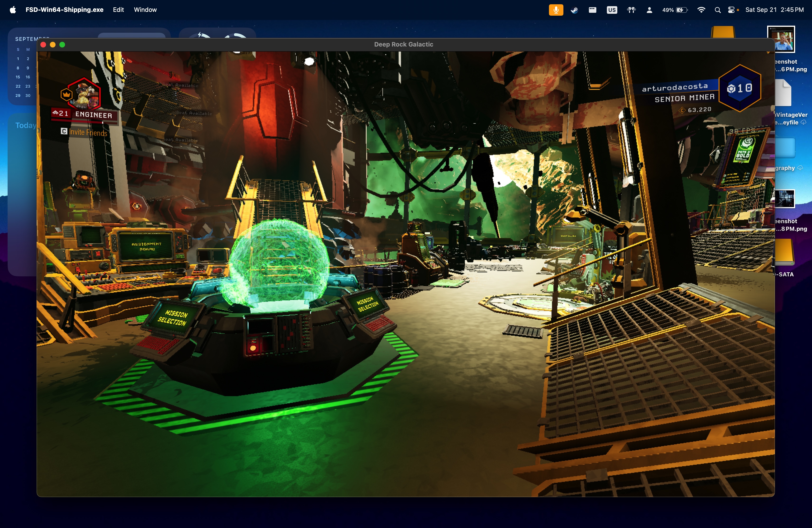Click the Assignment Board terminal screen

[147, 246]
